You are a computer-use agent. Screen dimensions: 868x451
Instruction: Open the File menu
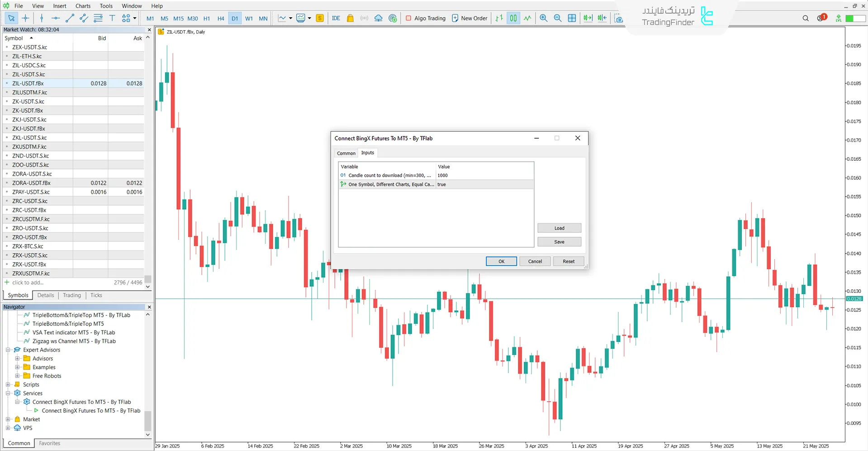[19, 6]
